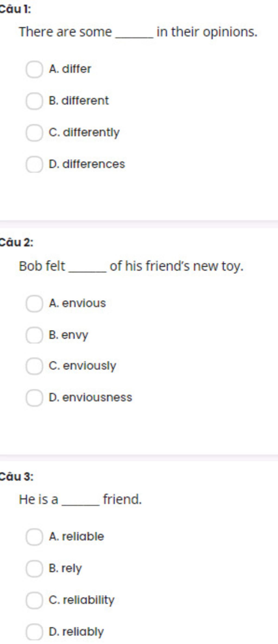
Task: Select A. envious radio button
Action: pos(34,304)
